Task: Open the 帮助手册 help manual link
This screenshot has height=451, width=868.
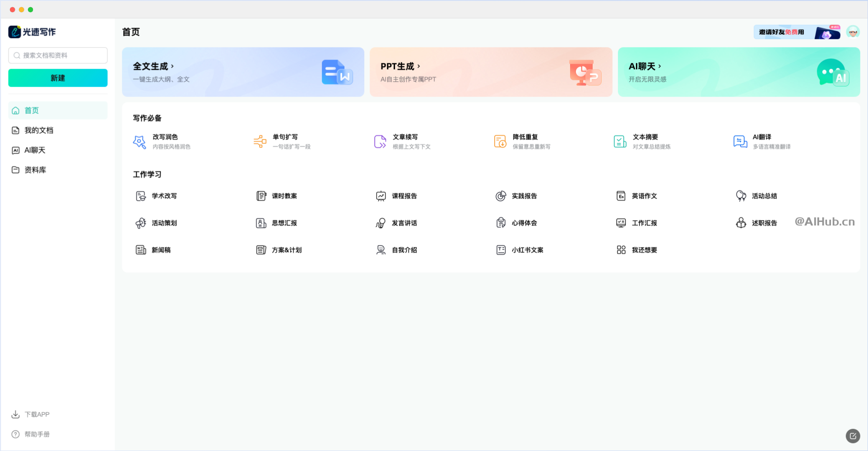Action: click(37, 434)
